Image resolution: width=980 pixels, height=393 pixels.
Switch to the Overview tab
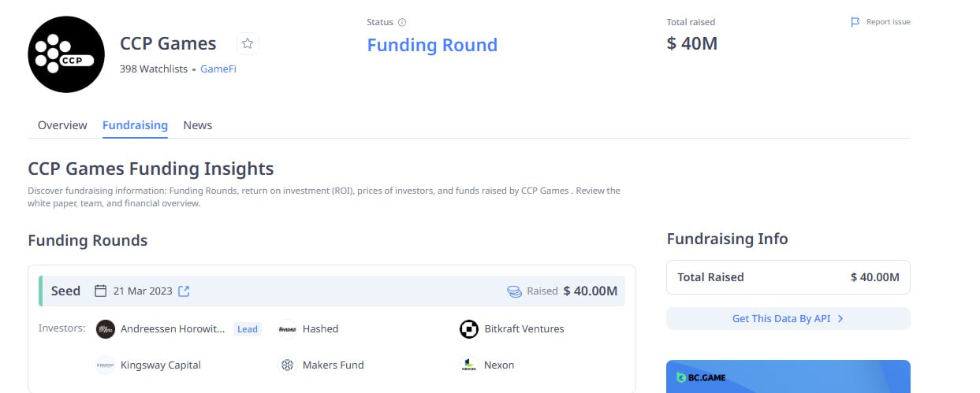coord(62,125)
